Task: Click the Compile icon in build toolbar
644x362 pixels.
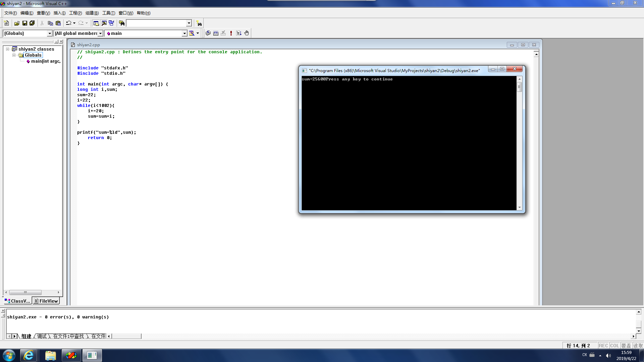Action: pyautogui.click(x=208, y=33)
